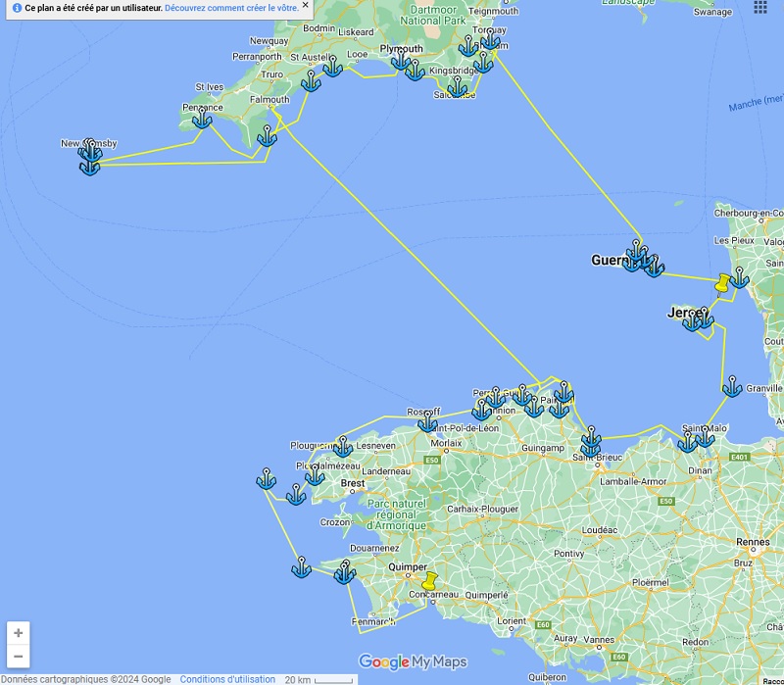This screenshot has height=685, width=784.
Task: Select the lowest anchor near New Grimsby
Action: [x=89, y=167]
